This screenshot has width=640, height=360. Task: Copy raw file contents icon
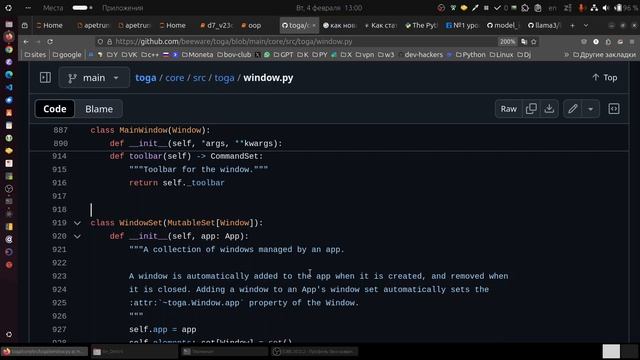(531, 109)
